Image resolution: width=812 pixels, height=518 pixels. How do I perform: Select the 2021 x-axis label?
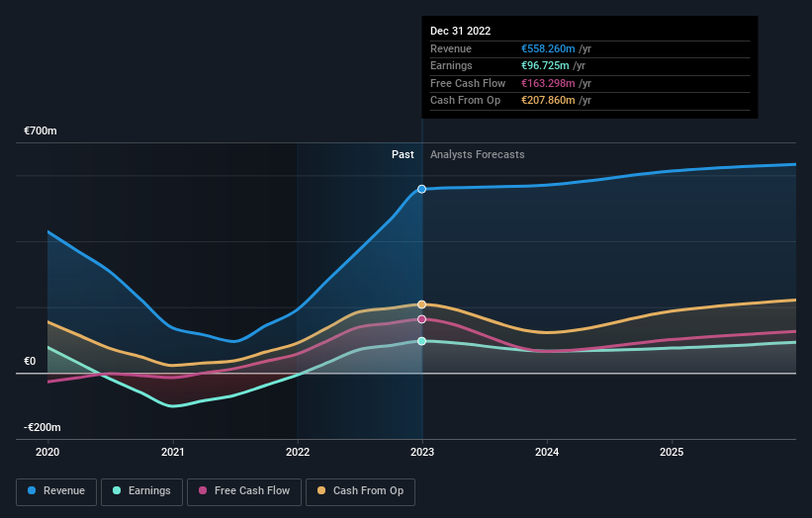[x=172, y=453]
